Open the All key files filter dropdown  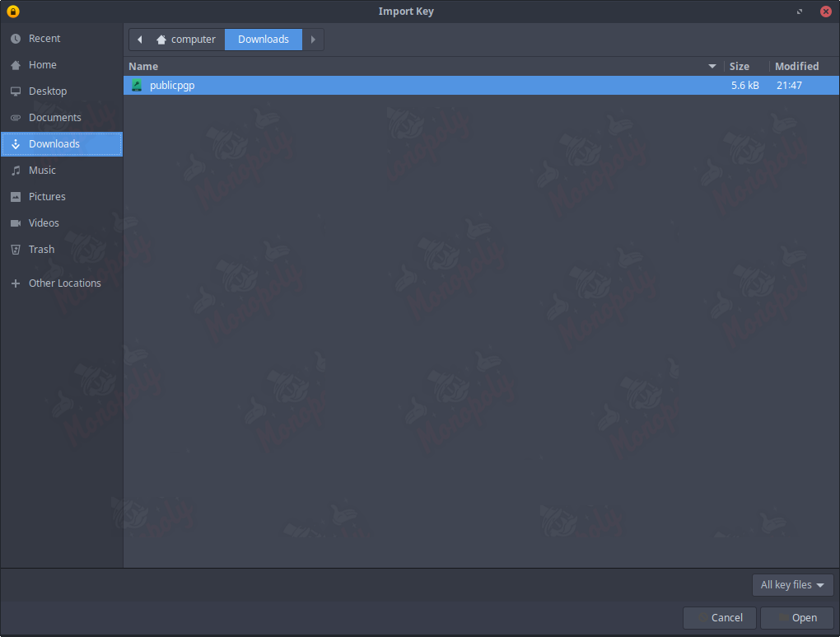[792, 585]
